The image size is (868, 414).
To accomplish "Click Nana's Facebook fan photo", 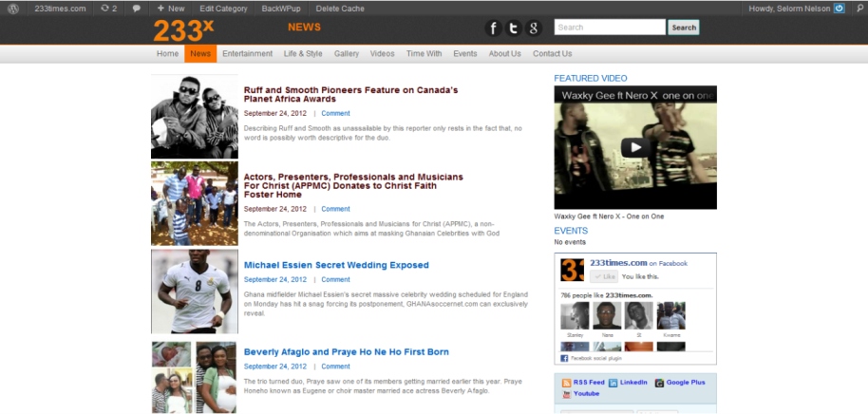I will [x=607, y=315].
